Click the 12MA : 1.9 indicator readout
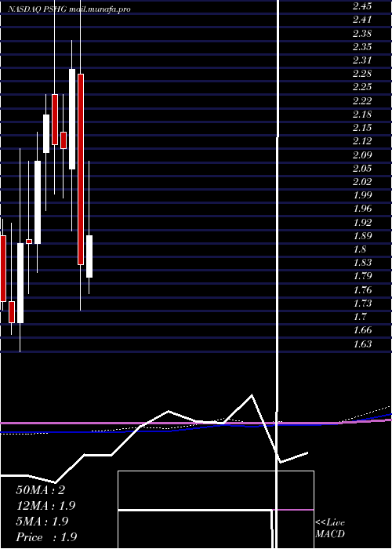This screenshot has width=392, height=549. 45,506
